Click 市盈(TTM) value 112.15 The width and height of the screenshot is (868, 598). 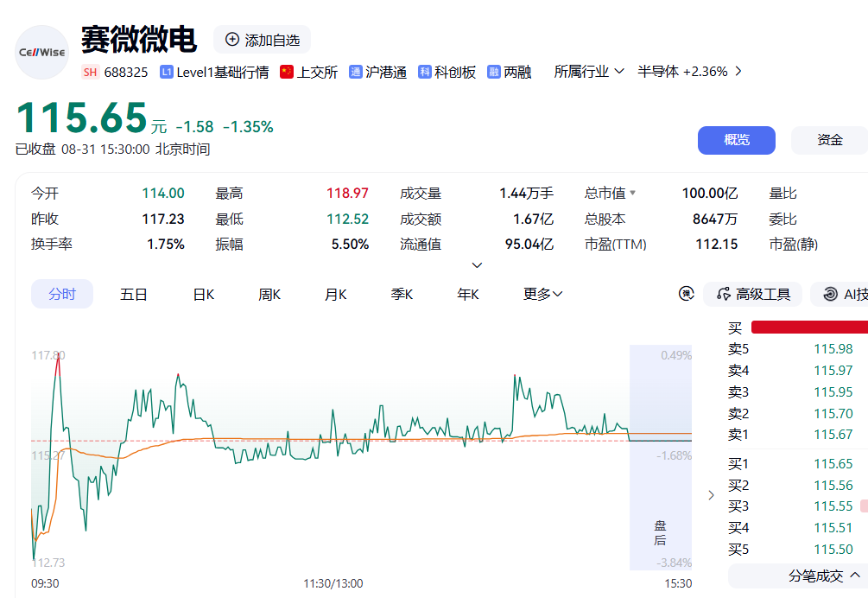(x=716, y=245)
